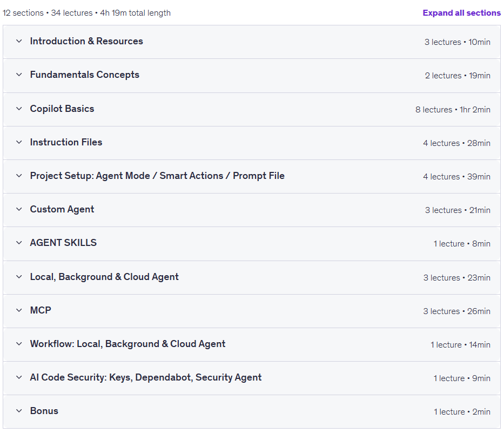The width and height of the screenshot is (504, 433).
Task: Click the '1 lecture • 8min' label
Action: coord(462,243)
